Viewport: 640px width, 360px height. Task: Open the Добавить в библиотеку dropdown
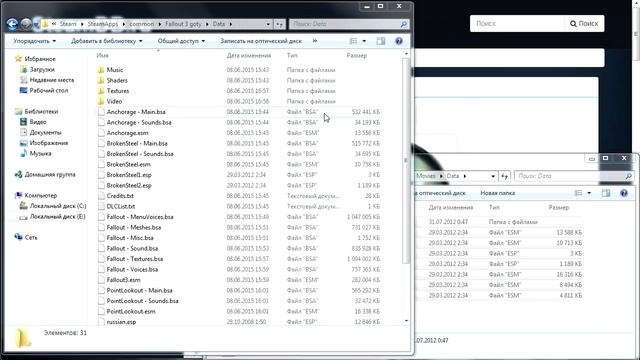pyautogui.click(x=107, y=41)
